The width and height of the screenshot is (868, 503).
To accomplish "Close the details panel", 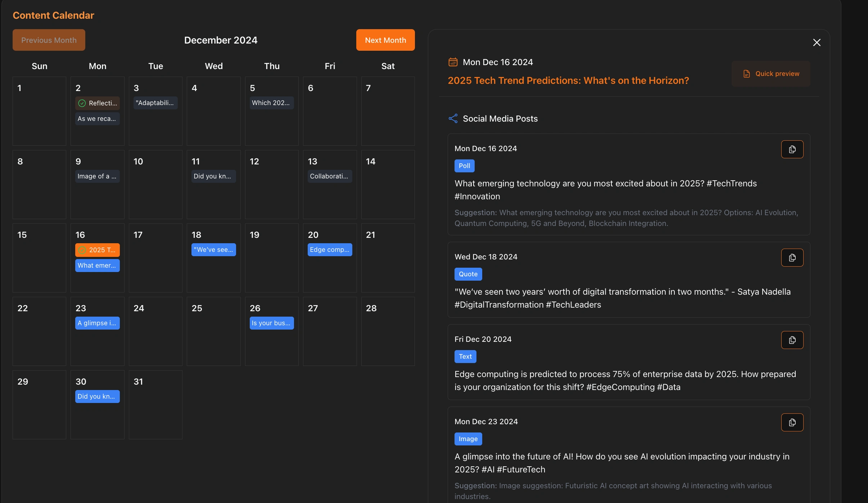I will point(817,42).
